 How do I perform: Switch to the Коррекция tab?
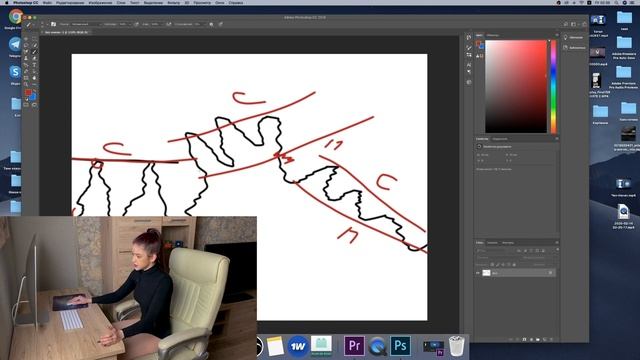click(x=500, y=139)
